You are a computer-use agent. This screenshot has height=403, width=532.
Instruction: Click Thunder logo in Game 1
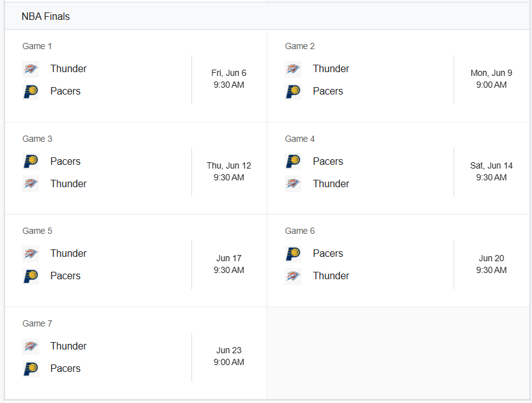click(30, 69)
